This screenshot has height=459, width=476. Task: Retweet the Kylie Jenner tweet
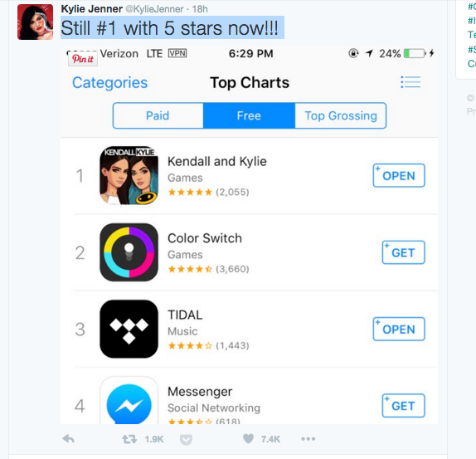(129, 439)
